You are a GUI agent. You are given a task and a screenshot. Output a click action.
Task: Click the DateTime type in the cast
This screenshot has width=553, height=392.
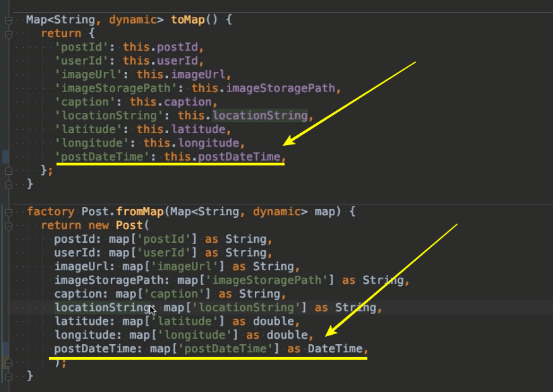[334, 349]
